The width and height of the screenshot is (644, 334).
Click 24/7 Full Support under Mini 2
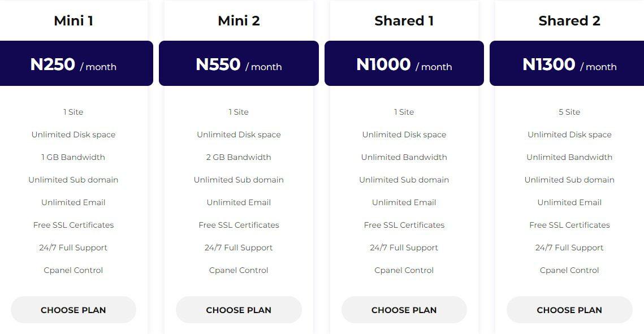point(239,248)
